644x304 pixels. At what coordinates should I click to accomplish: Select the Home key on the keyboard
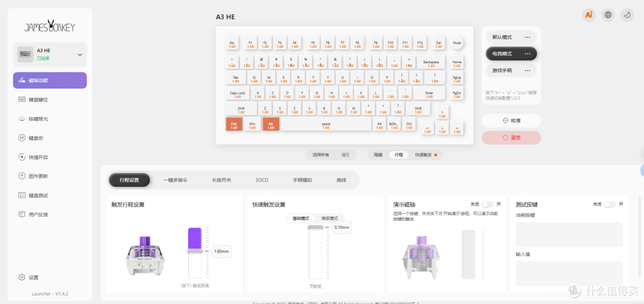click(457, 62)
